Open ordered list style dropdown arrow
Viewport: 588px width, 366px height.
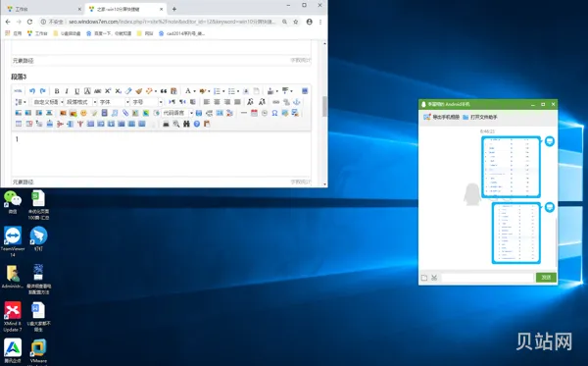(223, 91)
